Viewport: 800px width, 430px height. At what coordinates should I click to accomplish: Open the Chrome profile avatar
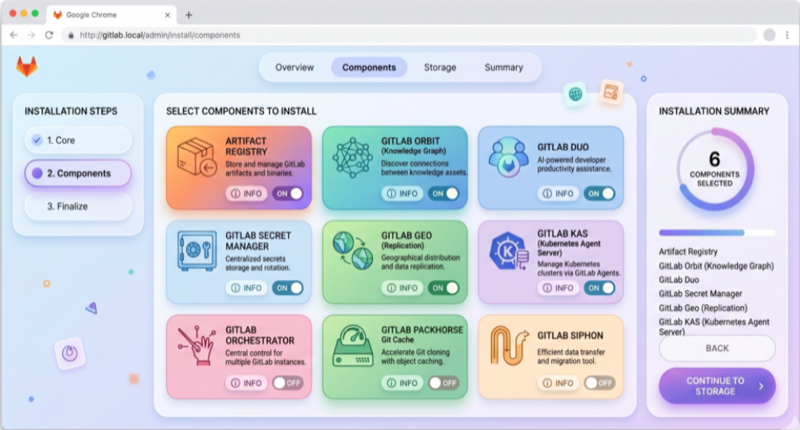(x=769, y=35)
